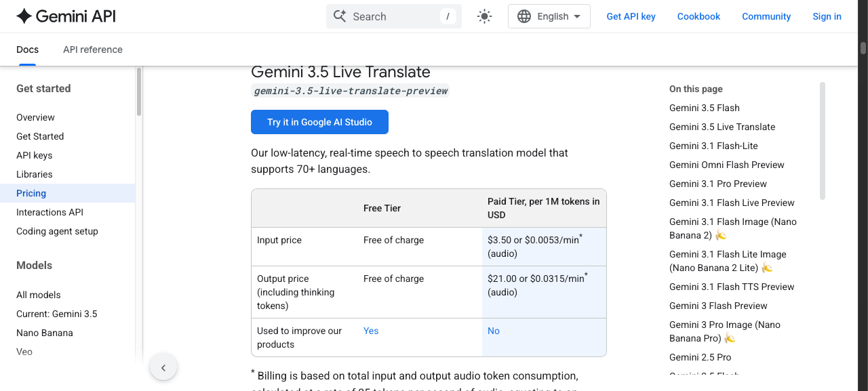Open Overview in the sidebar

pos(35,117)
